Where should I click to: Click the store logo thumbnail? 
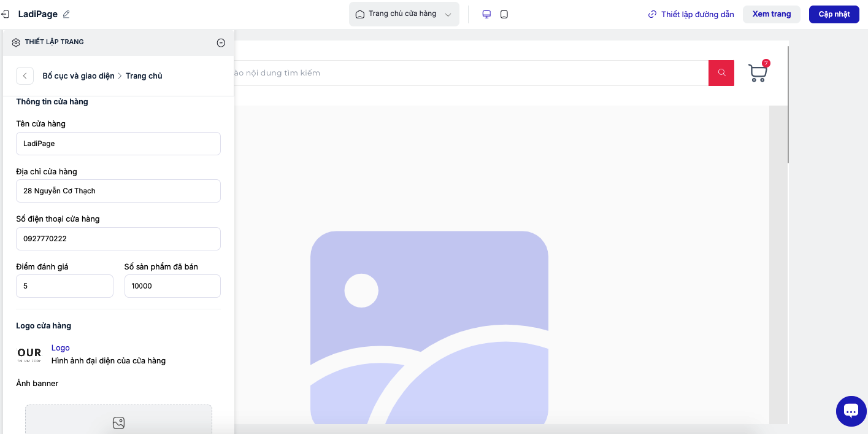point(29,354)
